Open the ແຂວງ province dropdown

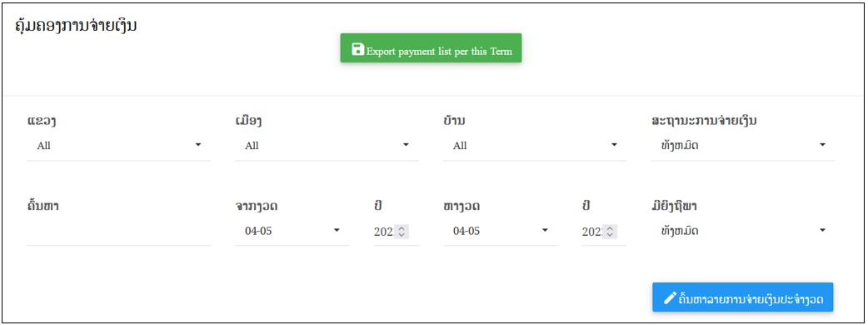click(x=118, y=146)
